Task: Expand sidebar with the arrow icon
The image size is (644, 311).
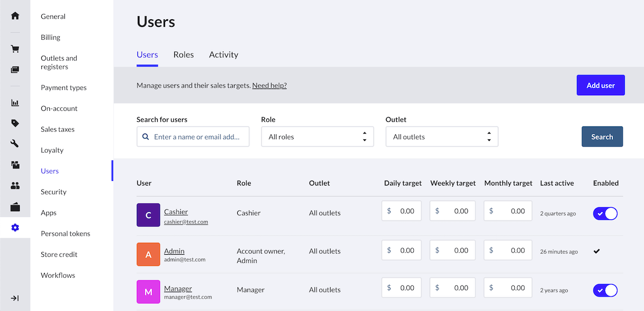Action: click(15, 298)
